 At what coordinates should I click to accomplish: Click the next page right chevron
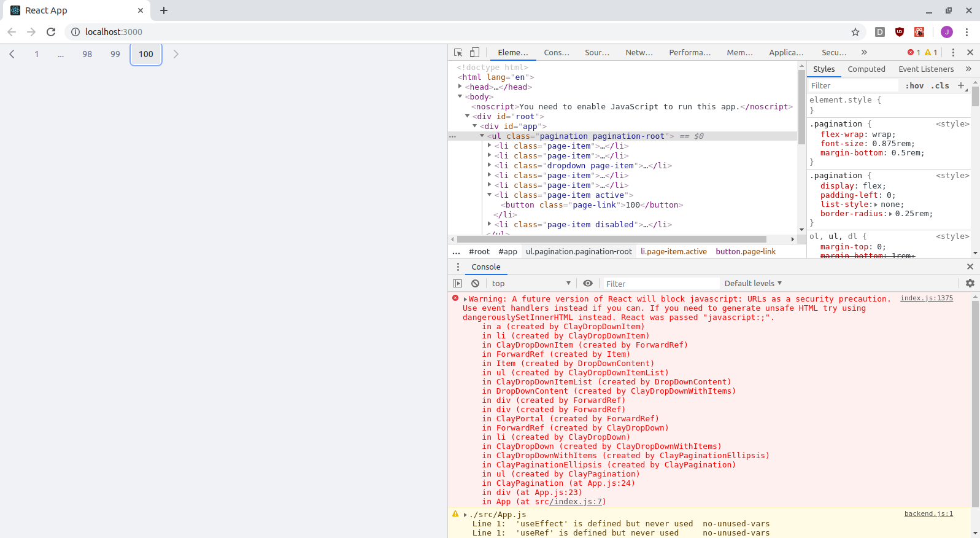pyautogui.click(x=176, y=54)
